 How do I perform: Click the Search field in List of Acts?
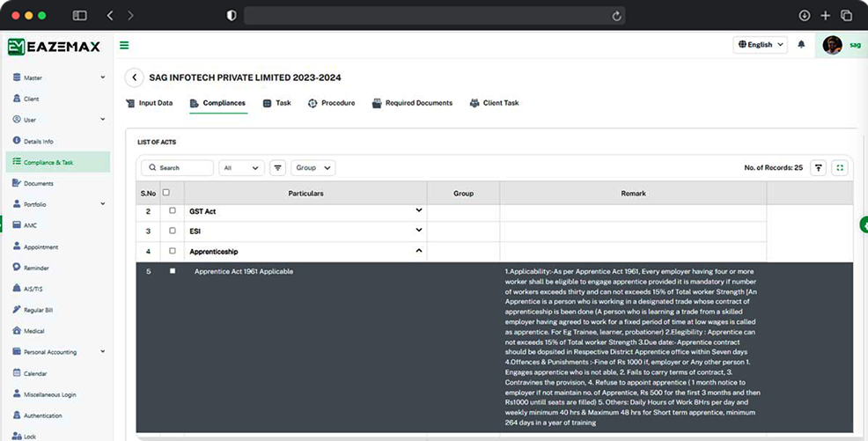click(x=177, y=167)
